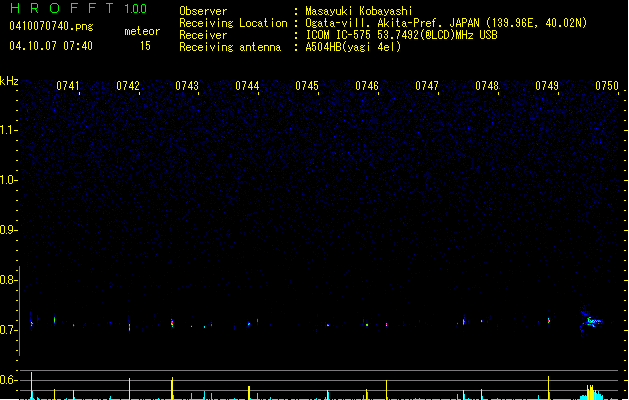This screenshot has width=629, height=400.
Task: Click the ICOM IC-575 53.7492 receiver text
Action: 402,35
